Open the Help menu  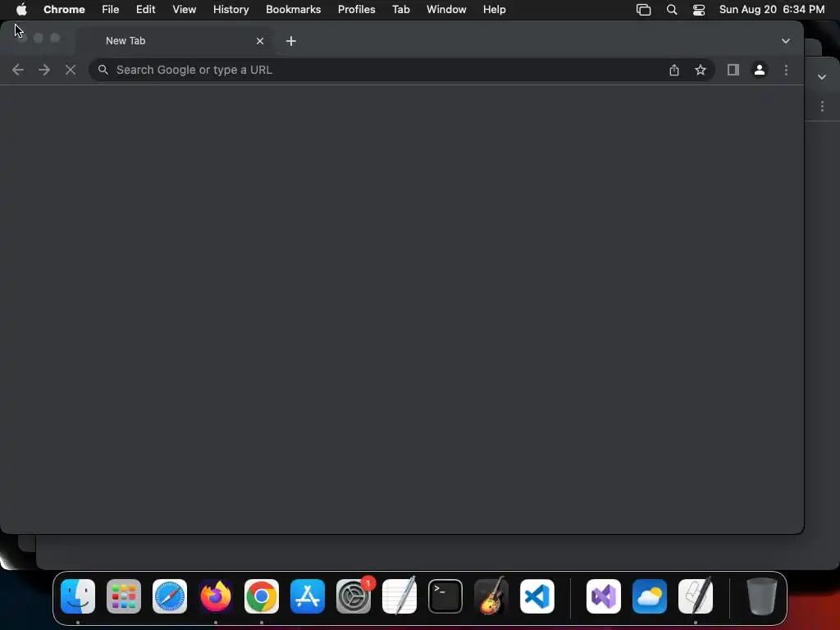pos(494,9)
